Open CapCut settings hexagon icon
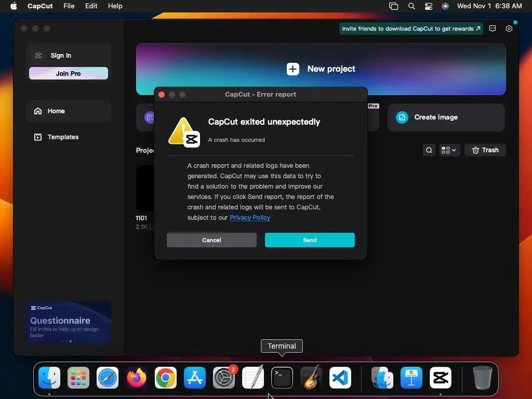Image resolution: width=532 pixels, height=399 pixels. [509, 29]
